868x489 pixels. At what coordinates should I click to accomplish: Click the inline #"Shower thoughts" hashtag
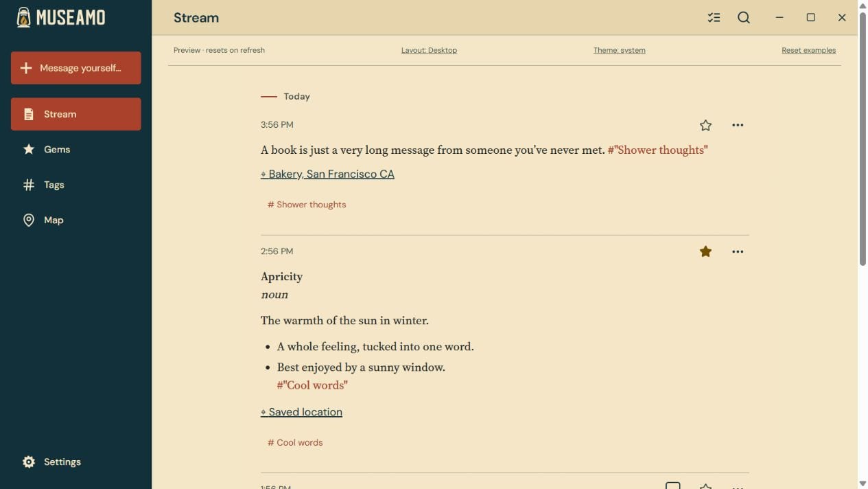(657, 150)
